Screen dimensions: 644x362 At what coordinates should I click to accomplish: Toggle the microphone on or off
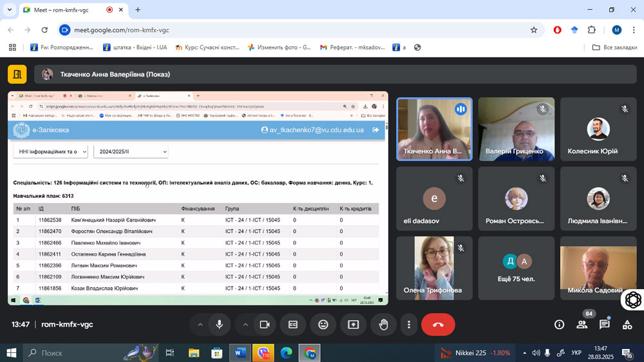[x=220, y=325]
